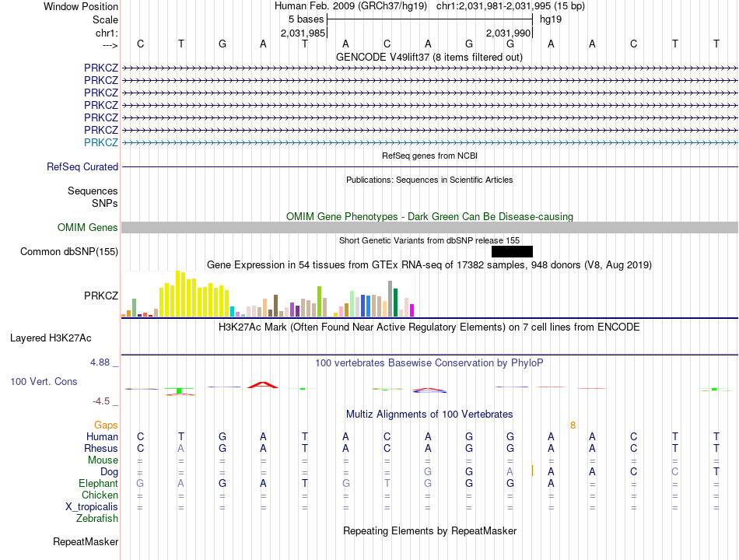
Task: Select the Zebrafish alignment row label
Action: tap(97, 519)
